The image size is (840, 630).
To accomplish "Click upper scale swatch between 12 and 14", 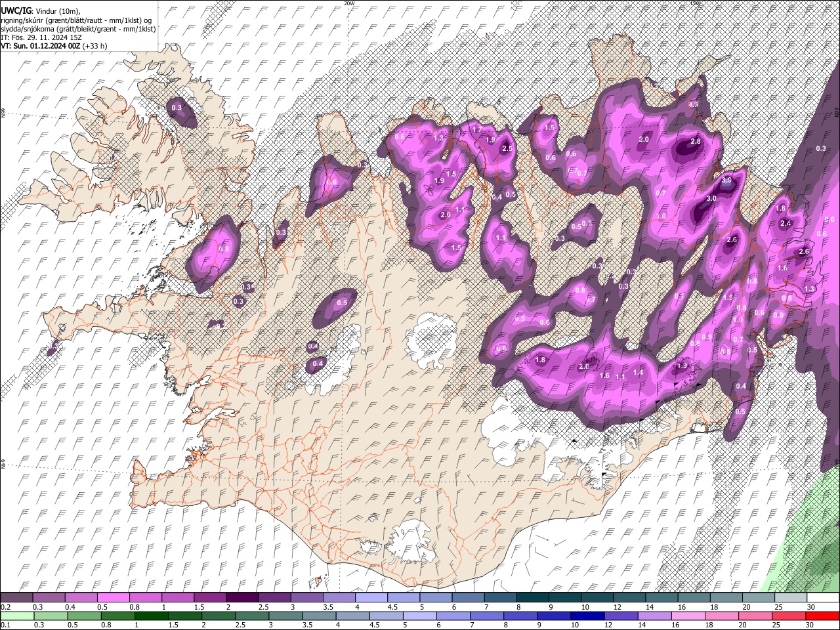I will (x=629, y=598).
